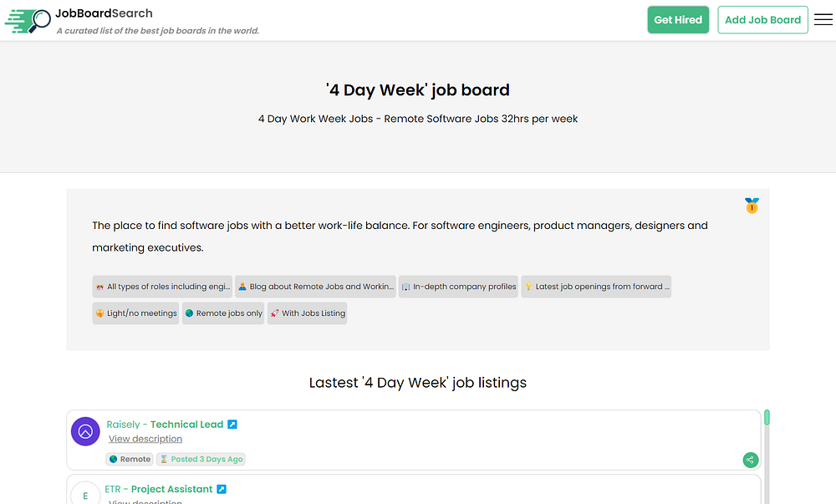
Task: Select the 'Remote jobs only' tag
Action: [223, 313]
